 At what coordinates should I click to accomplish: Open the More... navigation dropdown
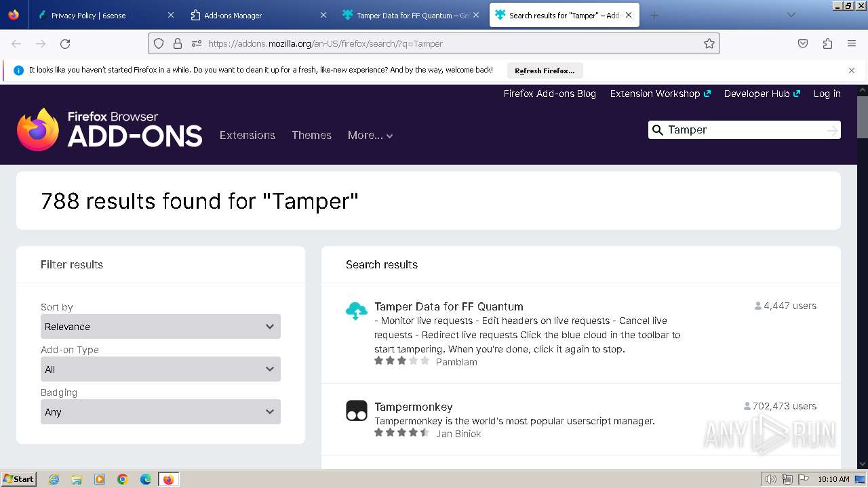370,136
